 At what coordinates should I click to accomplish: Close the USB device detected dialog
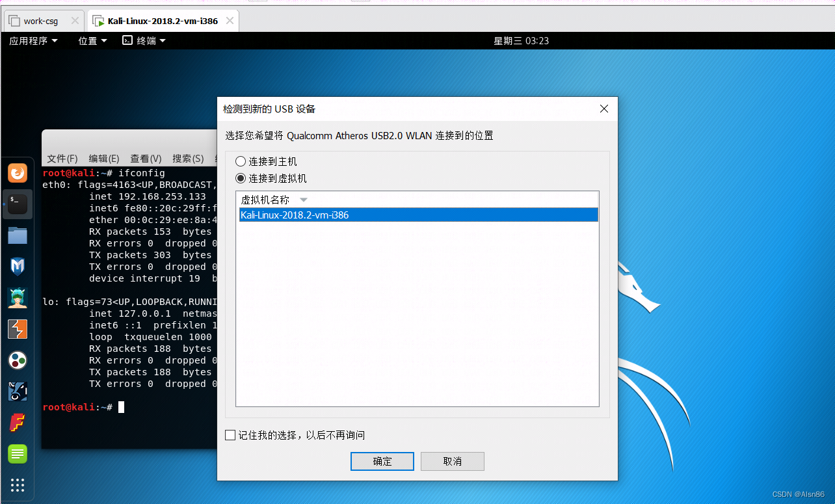point(604,109)
